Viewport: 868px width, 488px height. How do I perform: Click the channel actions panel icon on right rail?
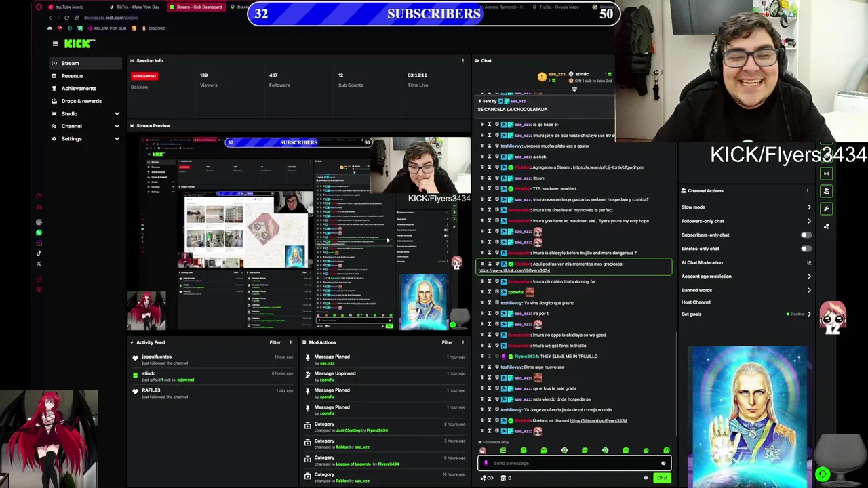826,191
